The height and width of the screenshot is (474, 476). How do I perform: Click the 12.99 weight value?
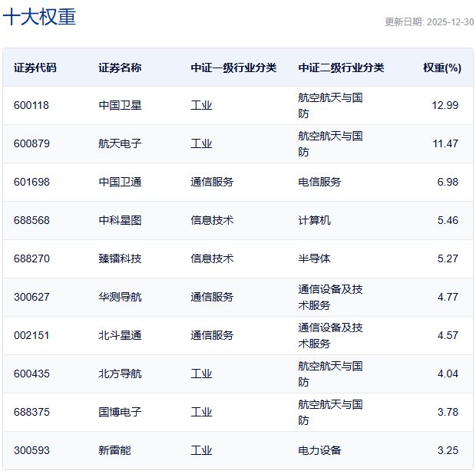point(445,105)
